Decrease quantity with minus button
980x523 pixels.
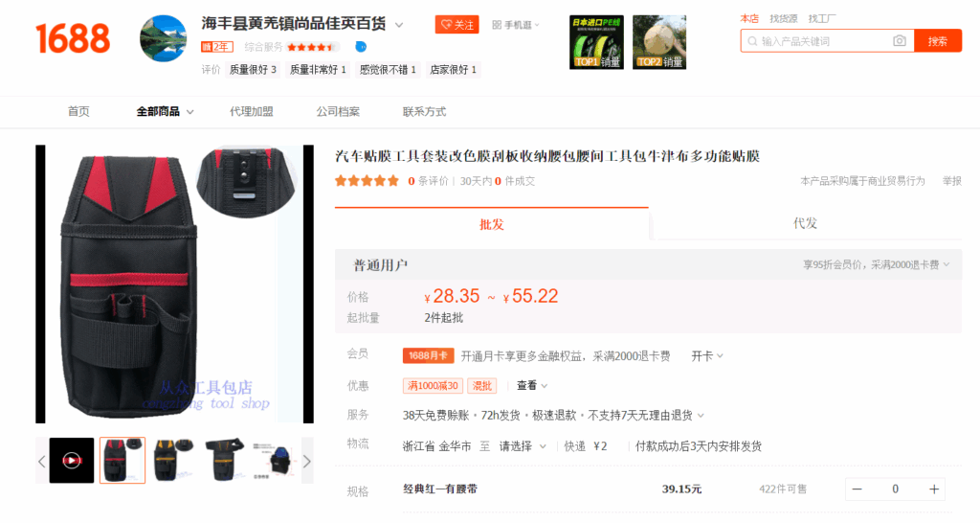(857, 489)
